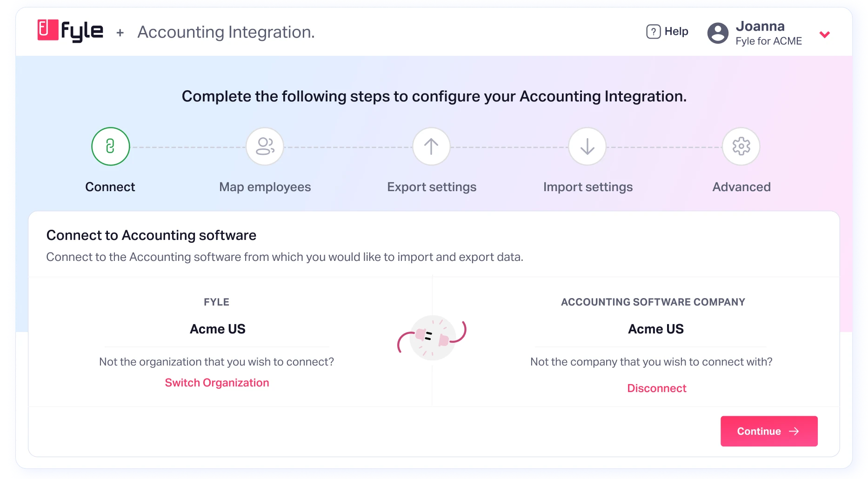The height and width of the screenshot is (479, 868).
Task: Click the 'FYLE' column label
Action: pos(217,302)
